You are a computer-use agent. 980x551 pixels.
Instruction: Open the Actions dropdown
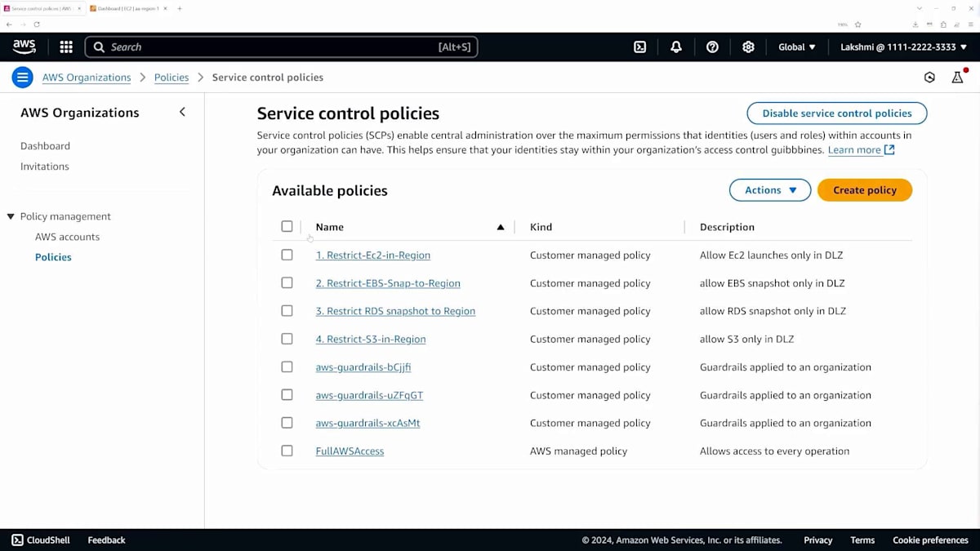(769, 190)
